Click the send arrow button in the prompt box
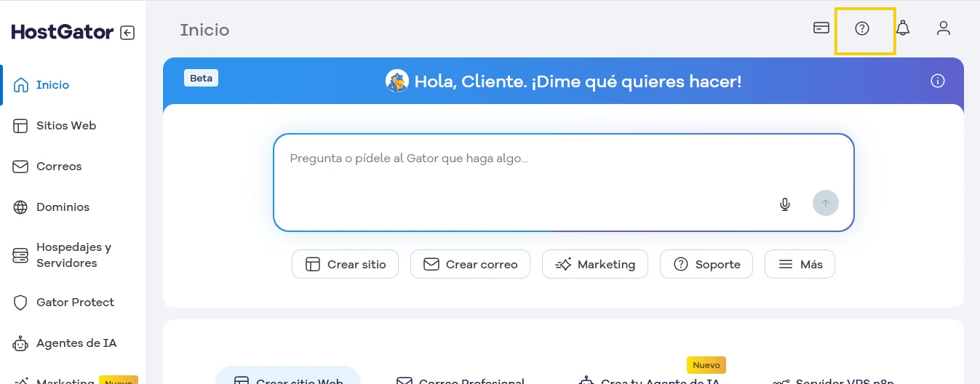Screen dimensions: 980x384 coord(826,203)
